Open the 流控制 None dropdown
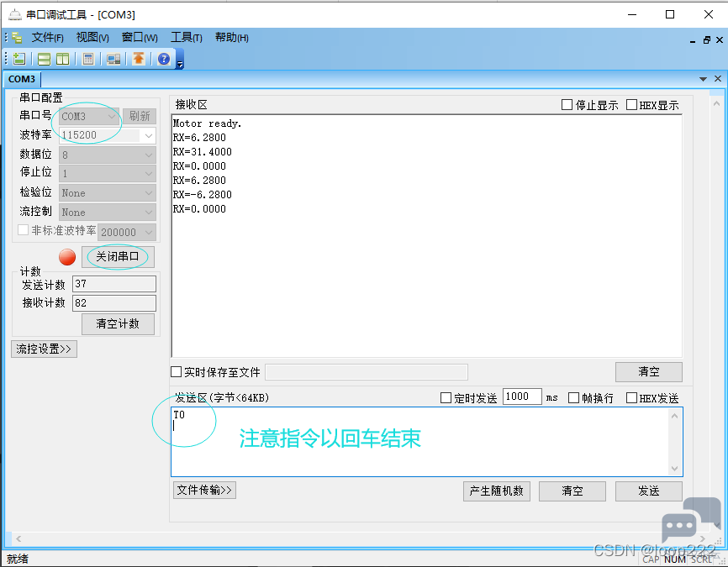The image size is (728, 567). click(x=108, y=212)
